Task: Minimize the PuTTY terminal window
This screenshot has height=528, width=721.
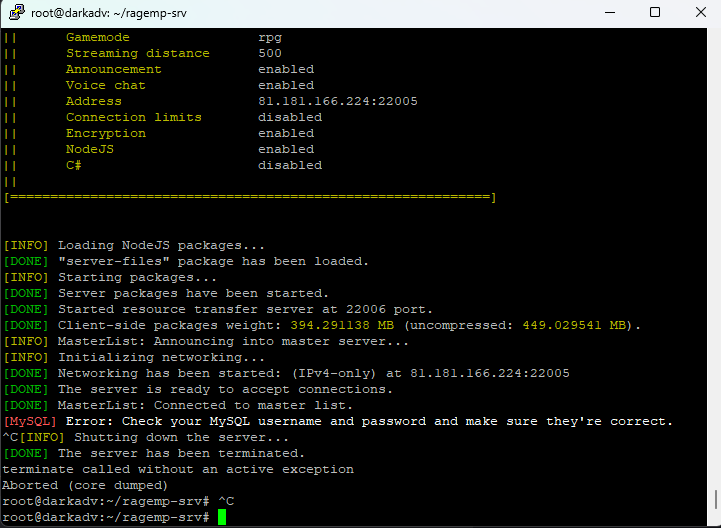Action: tap(608, 13)
